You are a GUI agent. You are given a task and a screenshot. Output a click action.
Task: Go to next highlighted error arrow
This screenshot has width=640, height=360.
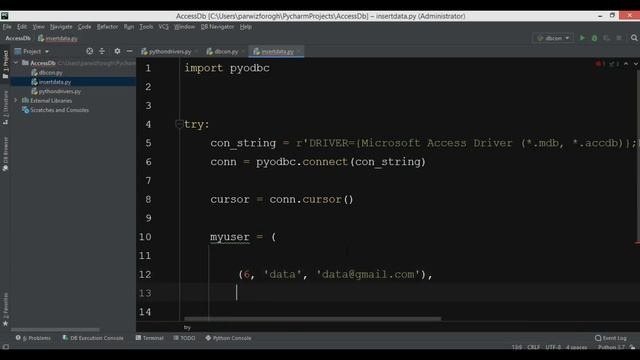pos(635,64)
